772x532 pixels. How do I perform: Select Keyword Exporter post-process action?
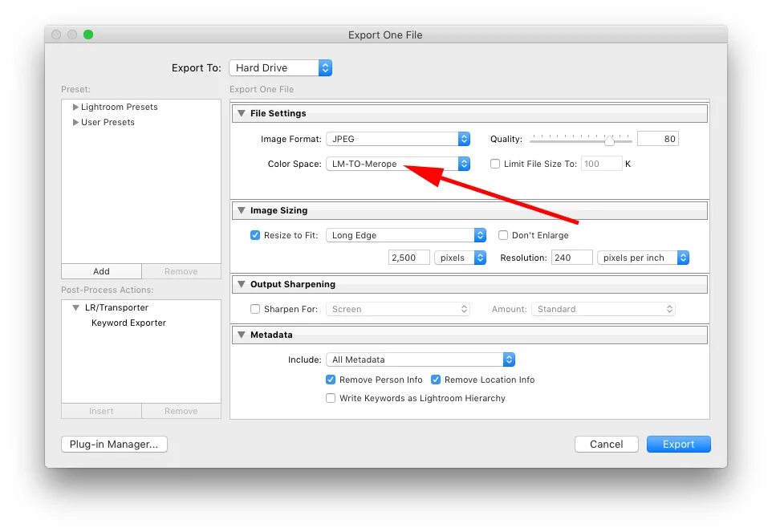128,323
